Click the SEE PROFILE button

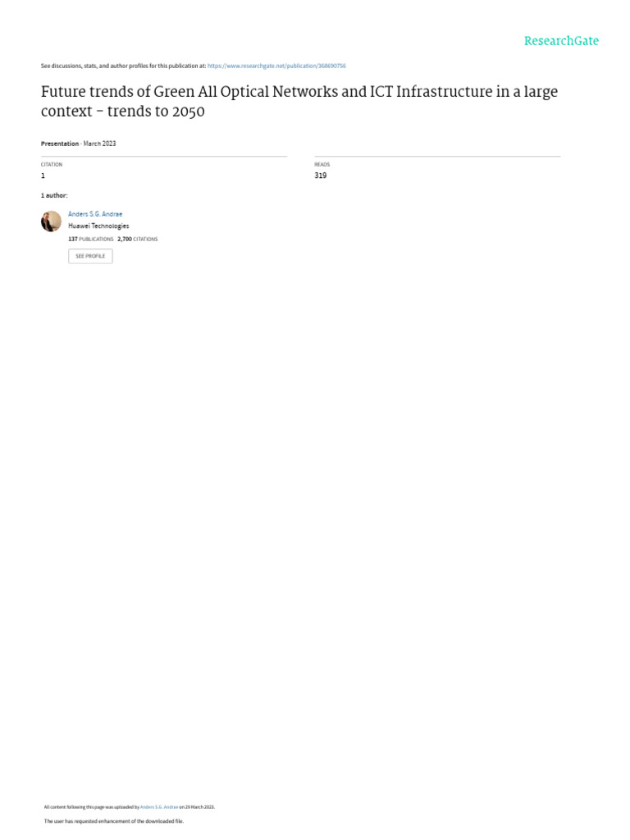pos(90,256)
